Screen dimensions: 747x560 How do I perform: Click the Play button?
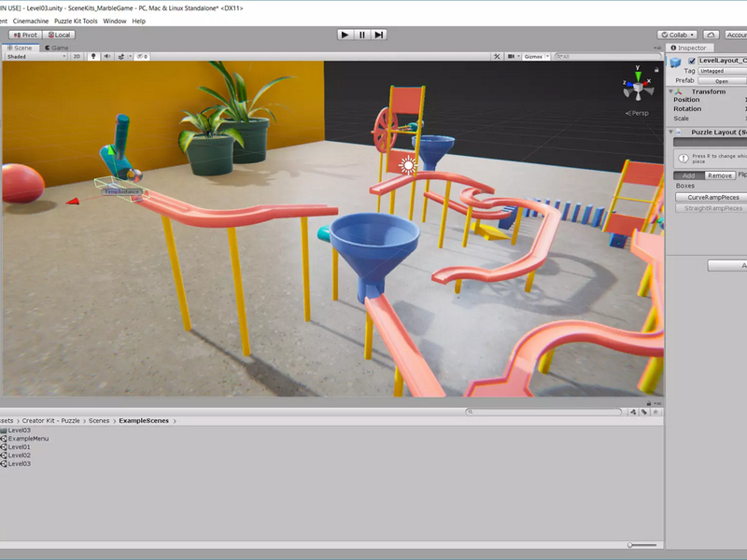[345, 35]
